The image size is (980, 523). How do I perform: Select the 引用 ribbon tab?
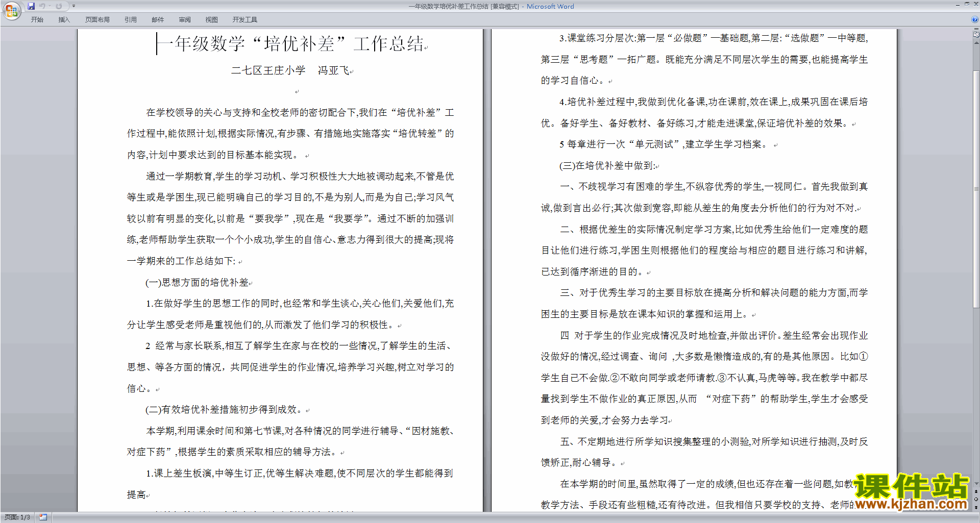click(131, 20)
